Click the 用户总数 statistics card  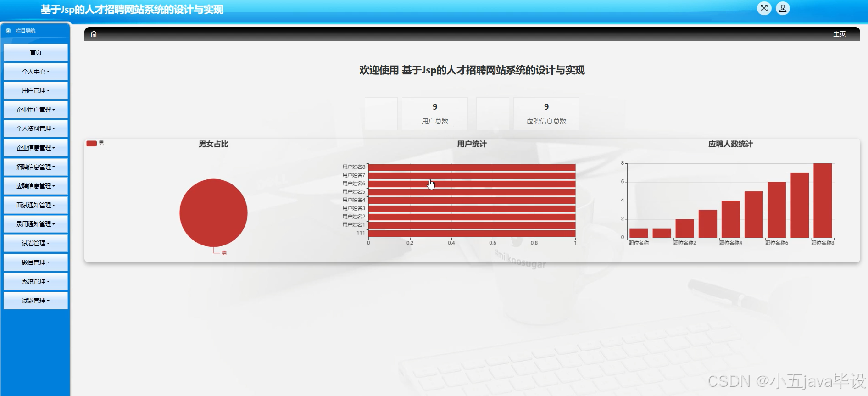435,114
